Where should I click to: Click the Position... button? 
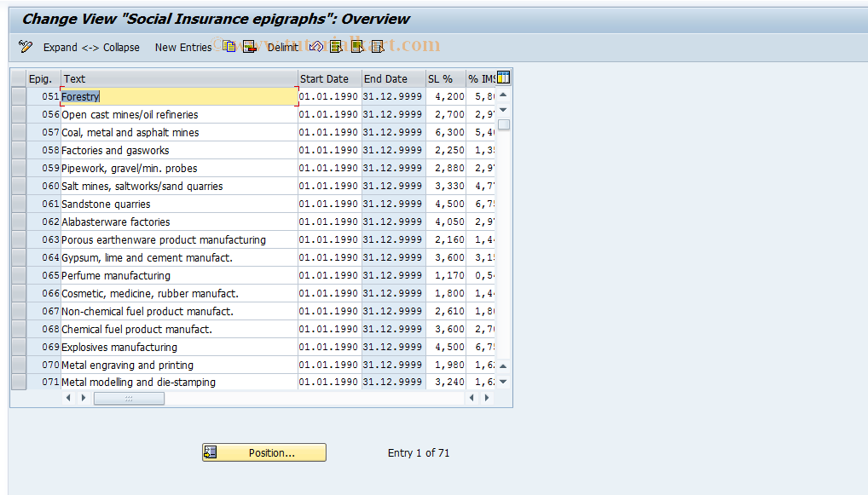[264, 452]
